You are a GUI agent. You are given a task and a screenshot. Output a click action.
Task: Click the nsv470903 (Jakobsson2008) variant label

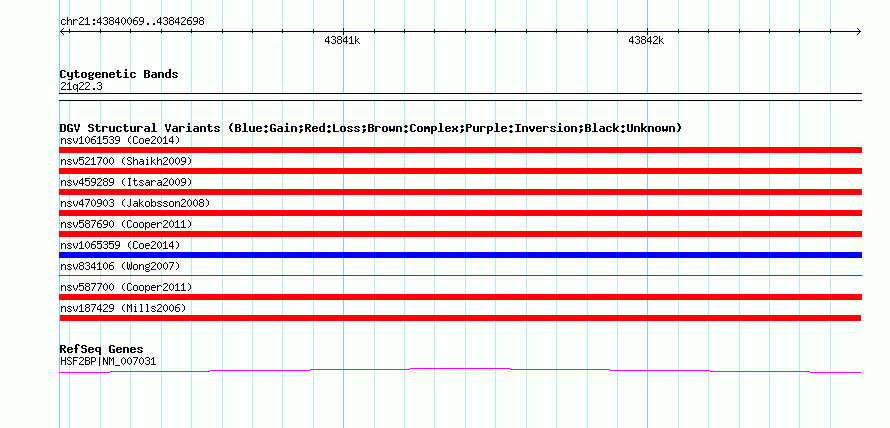point(135,203)
